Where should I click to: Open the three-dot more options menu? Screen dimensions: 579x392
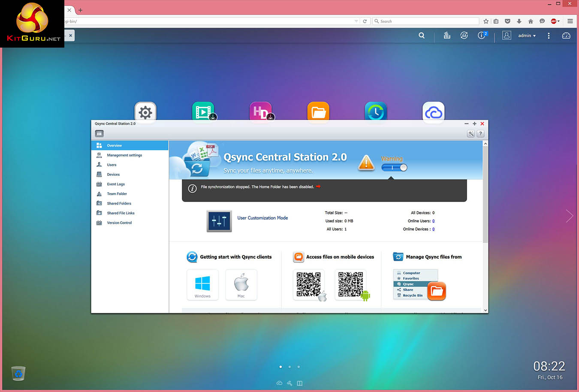[x=549, y=36]
